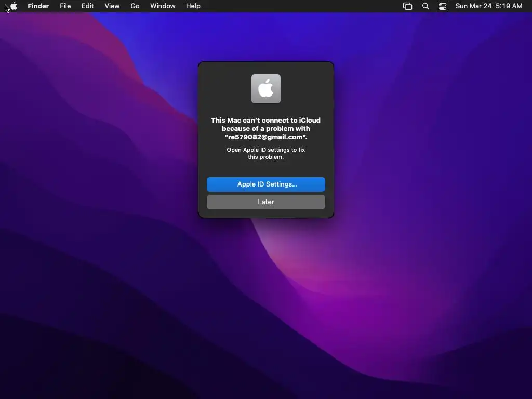Open the Help menu
This screenshot has height=399, width=532.
point(193,6)
